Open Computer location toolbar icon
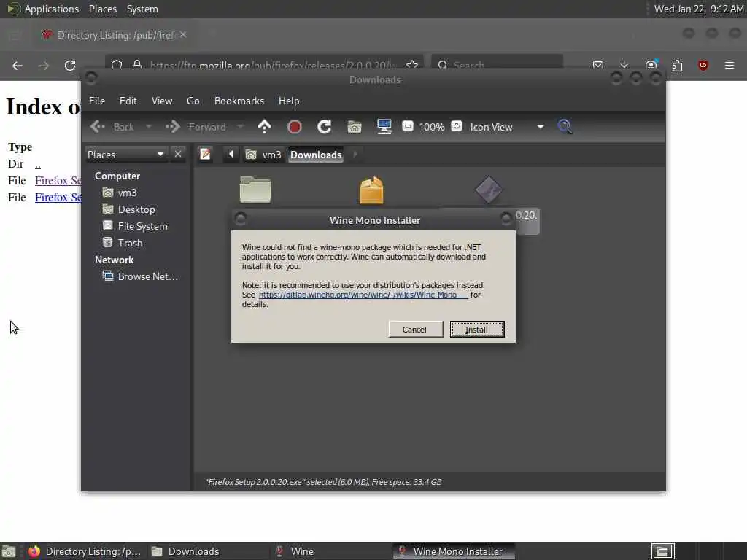Screen dimensions: 747x560 (384, 127)
